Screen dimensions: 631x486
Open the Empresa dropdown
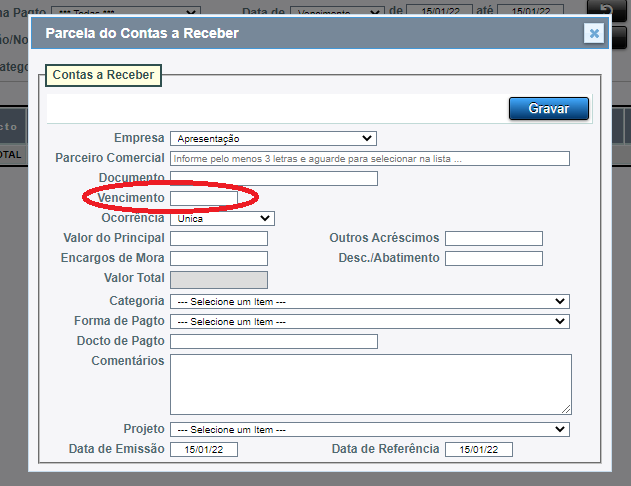click(x=272, y=139)
